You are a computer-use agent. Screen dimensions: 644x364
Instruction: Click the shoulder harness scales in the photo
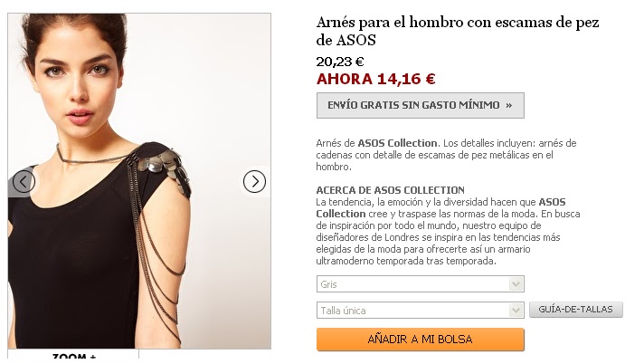pos(162,167)
